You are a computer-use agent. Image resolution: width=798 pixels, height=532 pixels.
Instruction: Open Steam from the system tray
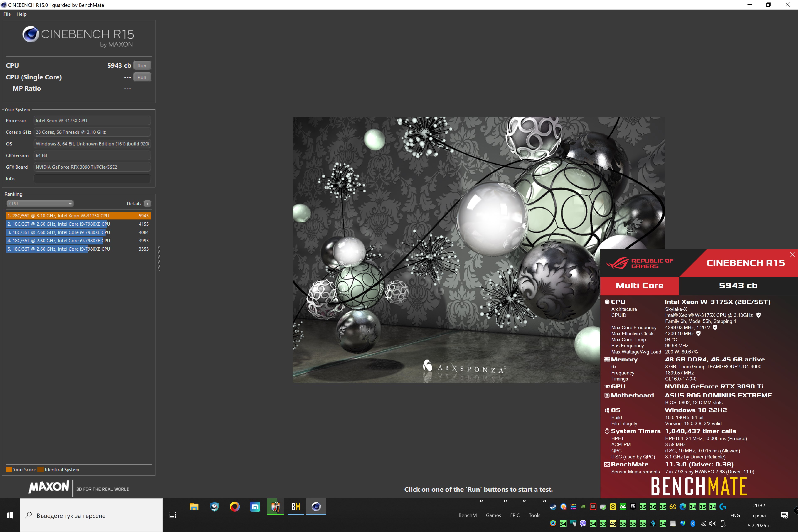553,507
